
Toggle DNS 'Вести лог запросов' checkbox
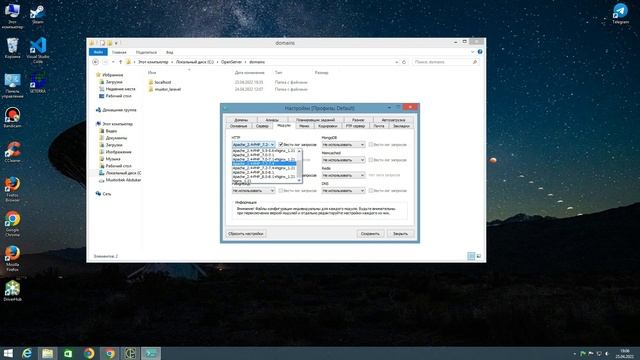point(371,190)
